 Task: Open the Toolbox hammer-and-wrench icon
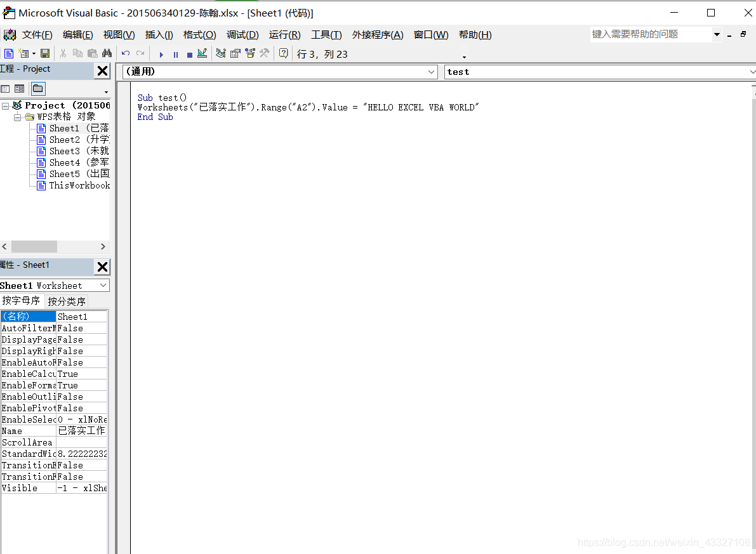(264, 53)
